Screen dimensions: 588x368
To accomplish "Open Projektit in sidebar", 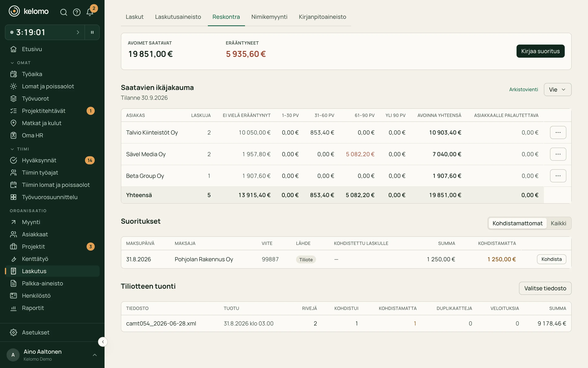I will click(x=52, y=247).
